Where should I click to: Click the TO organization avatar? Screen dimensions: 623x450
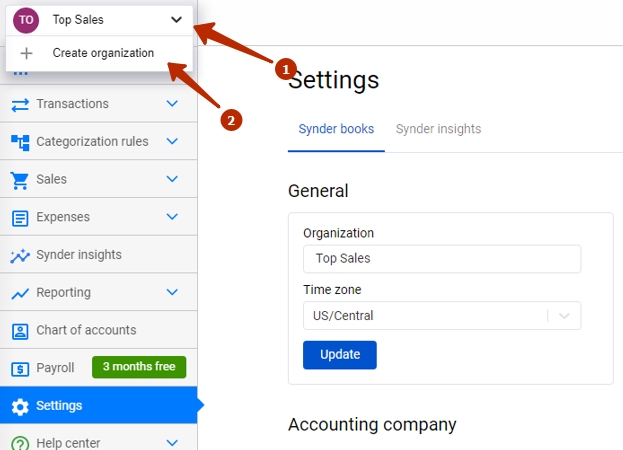(x=26, y=20)
